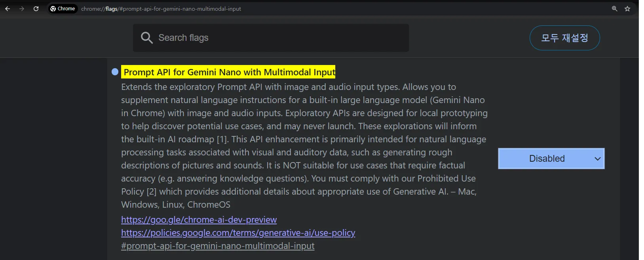Screen dimensions: 644x260
Task: Reload the chrome flags page
Action: coord(36,9)
